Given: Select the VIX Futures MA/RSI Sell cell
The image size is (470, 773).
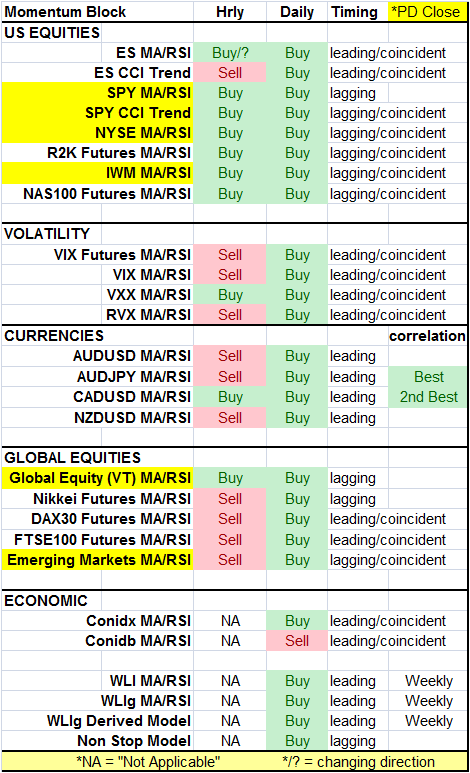Looking at the screenshot, I should pos(230,254).
